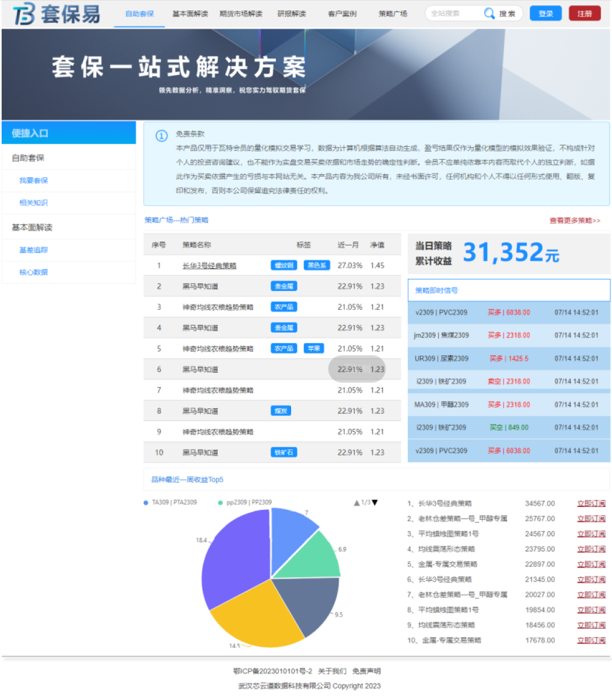Open the 查看更多策略>> link
Screen dimensions: 612x700
[574, 220]
